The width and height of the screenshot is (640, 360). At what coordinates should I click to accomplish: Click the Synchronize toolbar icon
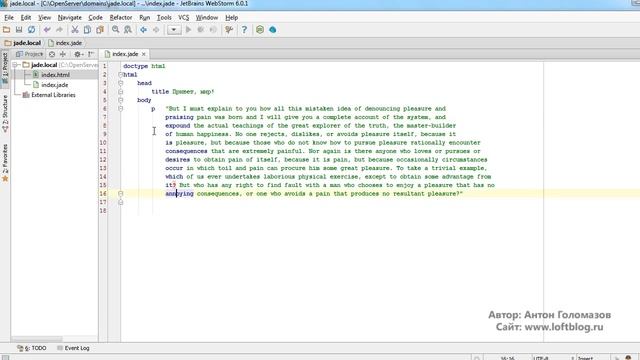click(31, 29)
